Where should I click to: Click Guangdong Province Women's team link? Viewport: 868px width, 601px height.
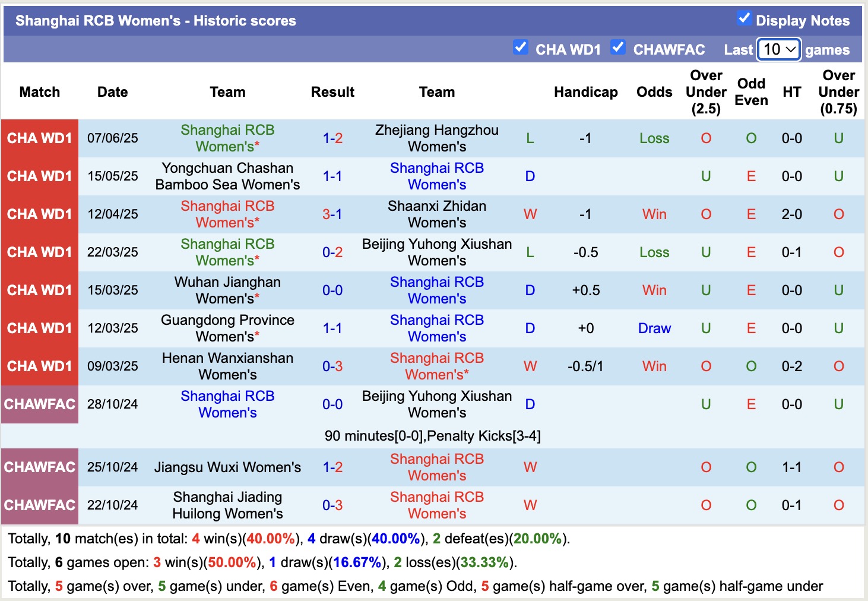coord(227,328)
